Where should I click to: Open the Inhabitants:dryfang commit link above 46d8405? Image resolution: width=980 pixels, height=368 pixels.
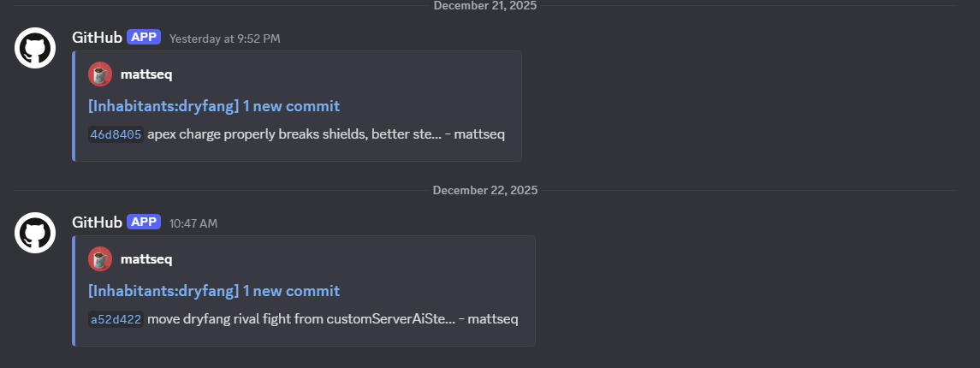214,106
